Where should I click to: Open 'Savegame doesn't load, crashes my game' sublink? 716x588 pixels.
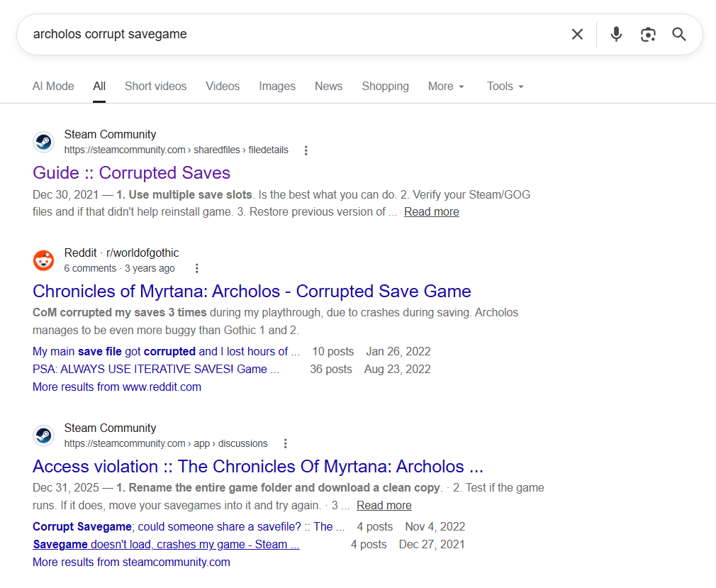[x=166, y=545]
